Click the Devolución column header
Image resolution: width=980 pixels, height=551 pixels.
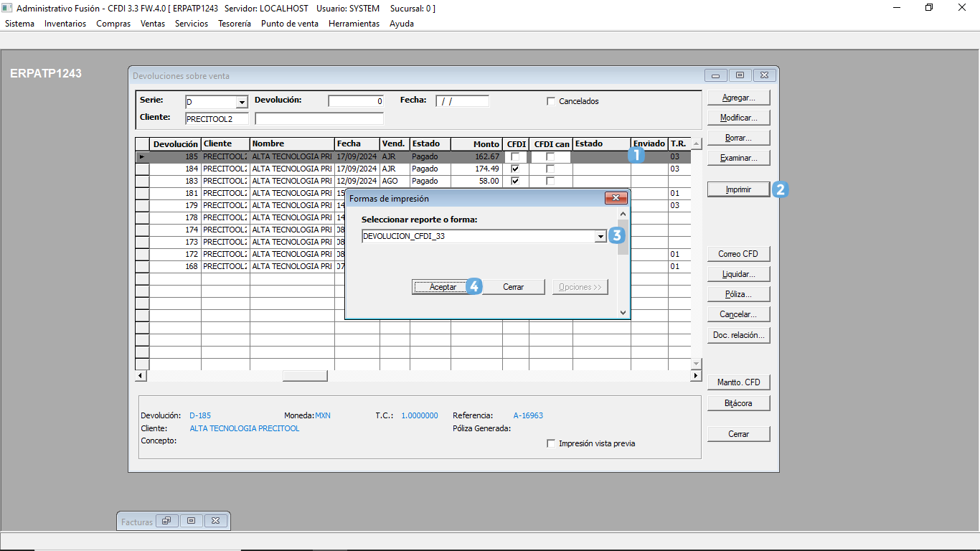point(175,143)
